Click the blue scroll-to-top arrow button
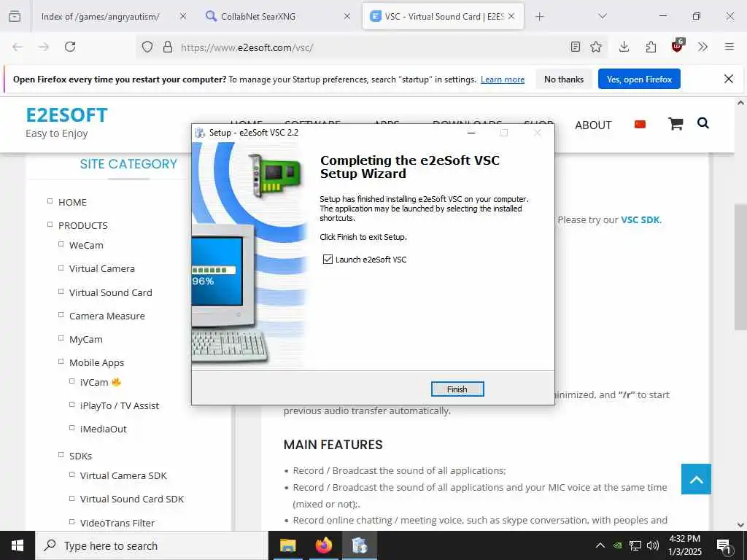The width and height of the screenshot is (747, 560). point(696,479)
